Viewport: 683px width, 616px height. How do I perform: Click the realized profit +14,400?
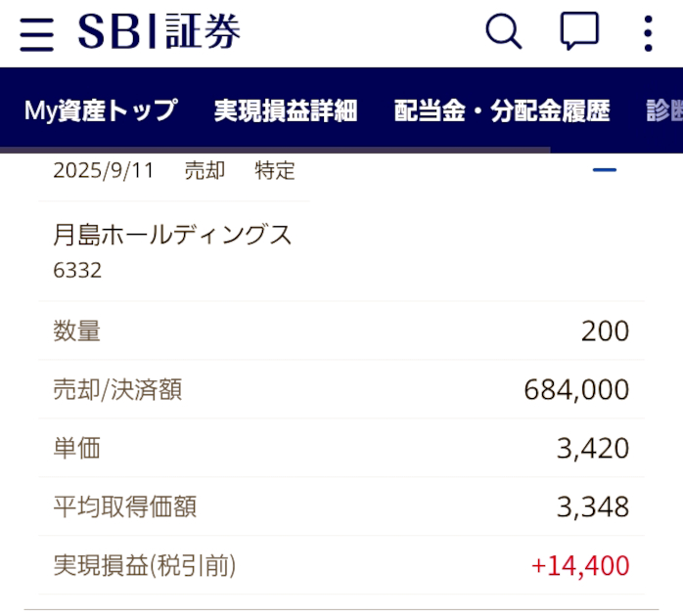tap(579, 566)
